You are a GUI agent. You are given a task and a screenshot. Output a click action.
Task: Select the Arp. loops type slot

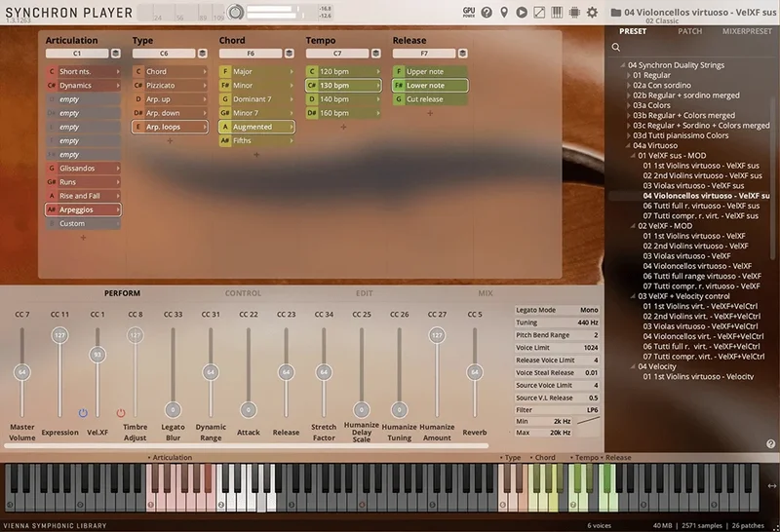pyautogui.click(x=170, y=127)
